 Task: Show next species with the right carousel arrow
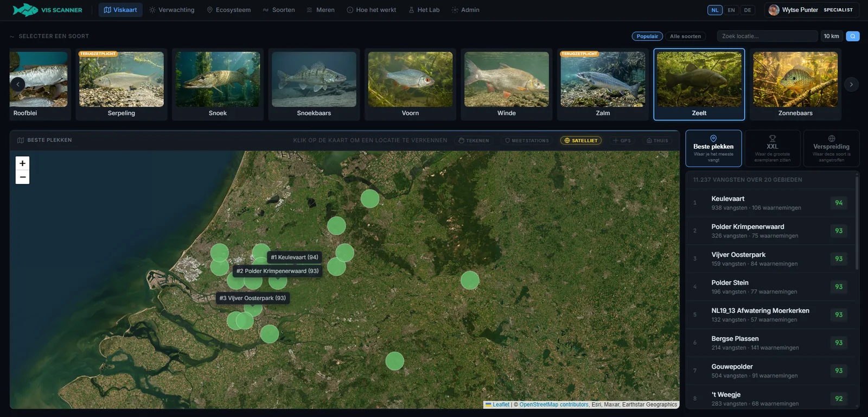click(x=851, y=84)
